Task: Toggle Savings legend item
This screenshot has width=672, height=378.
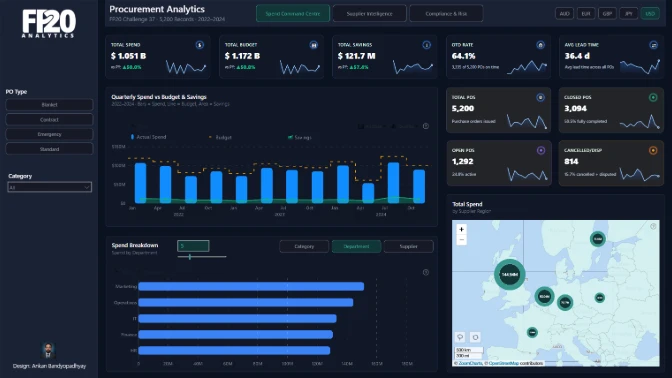Action: pos(300,138)
